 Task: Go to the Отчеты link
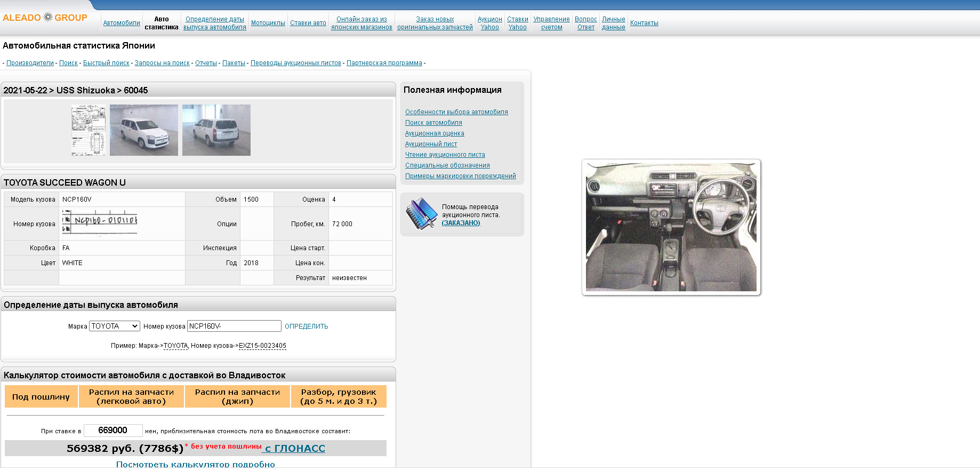point(206,63)
